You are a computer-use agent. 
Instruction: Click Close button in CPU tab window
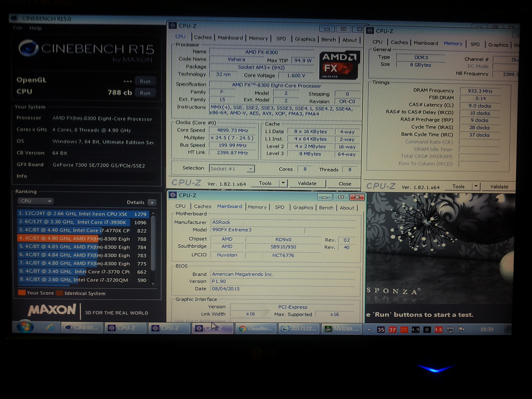[x=345, y=184]
